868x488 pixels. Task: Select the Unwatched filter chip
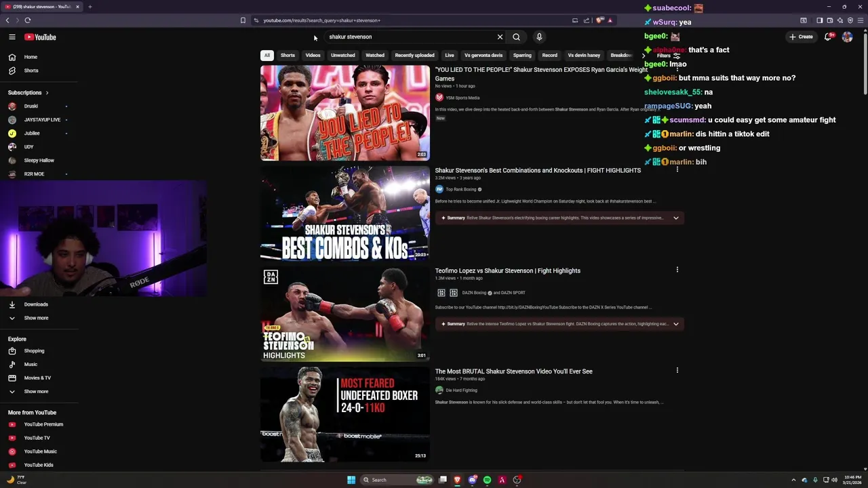(x=342, y=56)
